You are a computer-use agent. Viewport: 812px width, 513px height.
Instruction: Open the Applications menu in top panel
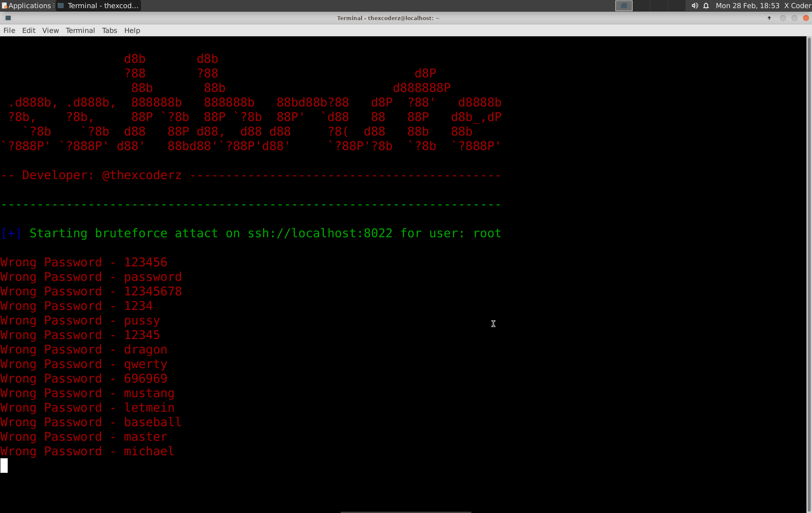coord(26,6)
